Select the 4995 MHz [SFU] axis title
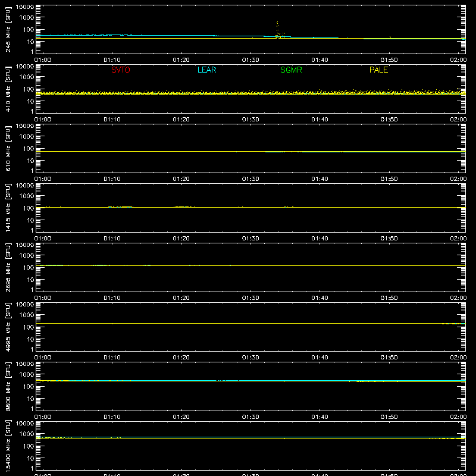 coord(8,327)
